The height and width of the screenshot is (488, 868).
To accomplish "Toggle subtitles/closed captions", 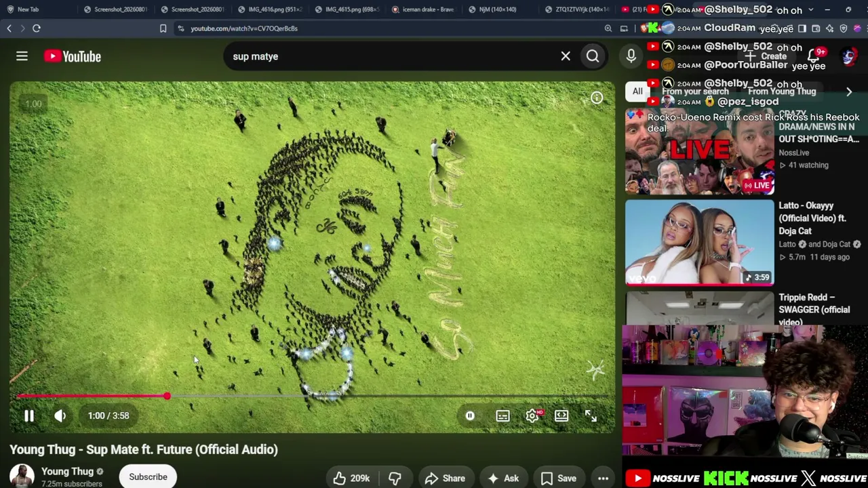I will (x=502, y=415).
